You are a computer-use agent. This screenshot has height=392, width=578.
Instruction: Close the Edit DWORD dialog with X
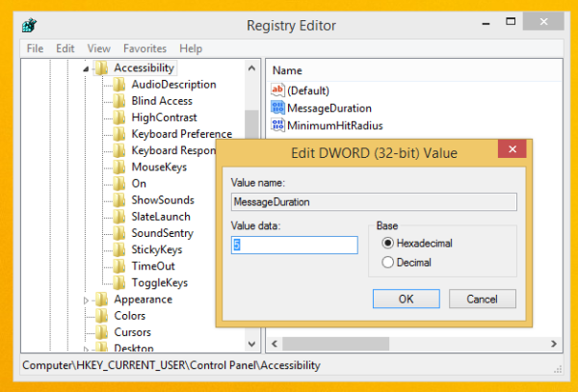pyautogui.click(x=512, y=149)
